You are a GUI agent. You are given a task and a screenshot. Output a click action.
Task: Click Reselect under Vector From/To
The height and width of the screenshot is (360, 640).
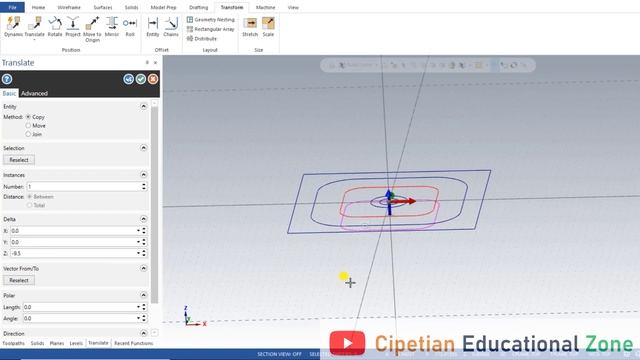point(19,280)
